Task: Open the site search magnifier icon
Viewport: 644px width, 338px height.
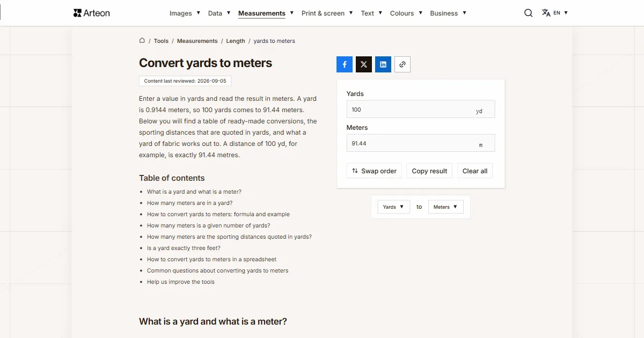Action: 529,13
